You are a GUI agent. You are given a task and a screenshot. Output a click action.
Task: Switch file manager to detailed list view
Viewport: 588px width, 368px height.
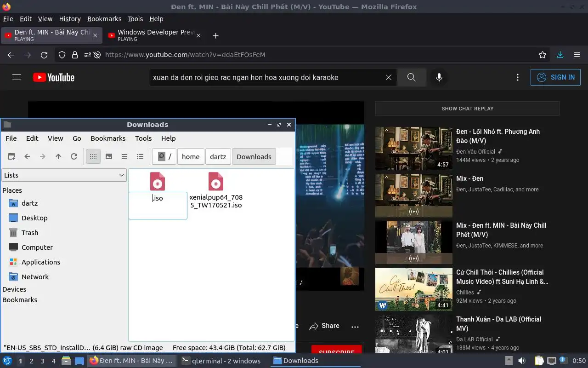[140, 156]
